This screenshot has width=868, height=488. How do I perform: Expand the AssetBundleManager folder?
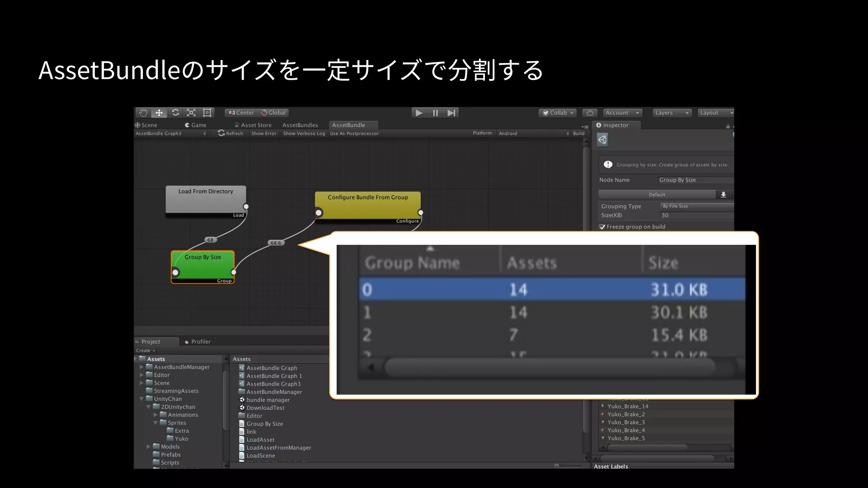[142, 367]
